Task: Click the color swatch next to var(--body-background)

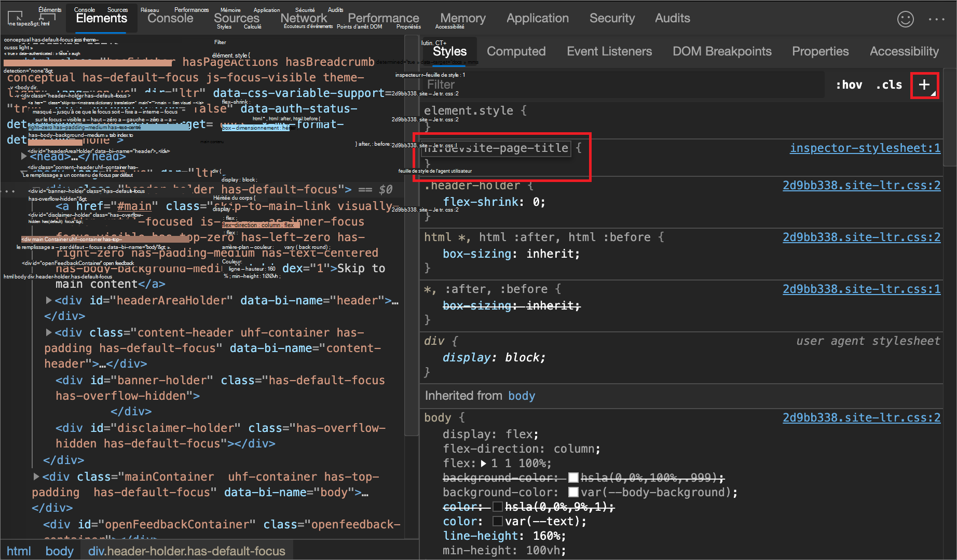Action: click(x=573, y=492)
